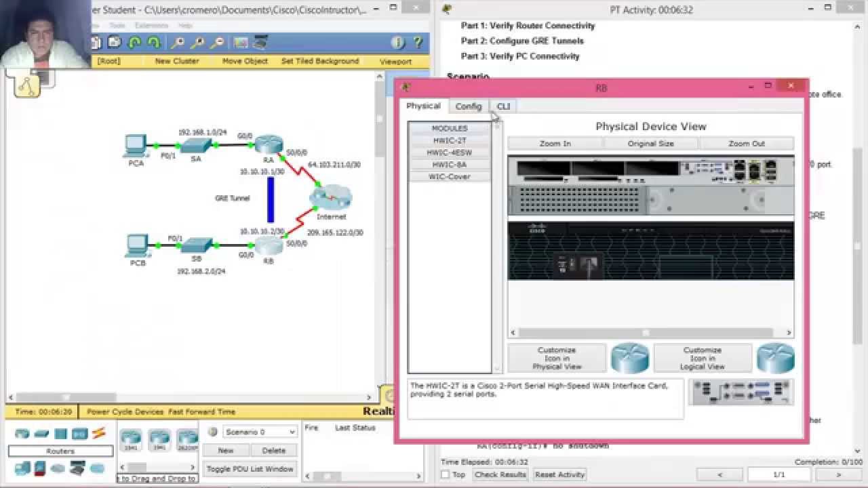The height and width of the screenshot is (488, 868).
Task: Click Customize Icon in Physical View
Action: (x=557, y=358)
